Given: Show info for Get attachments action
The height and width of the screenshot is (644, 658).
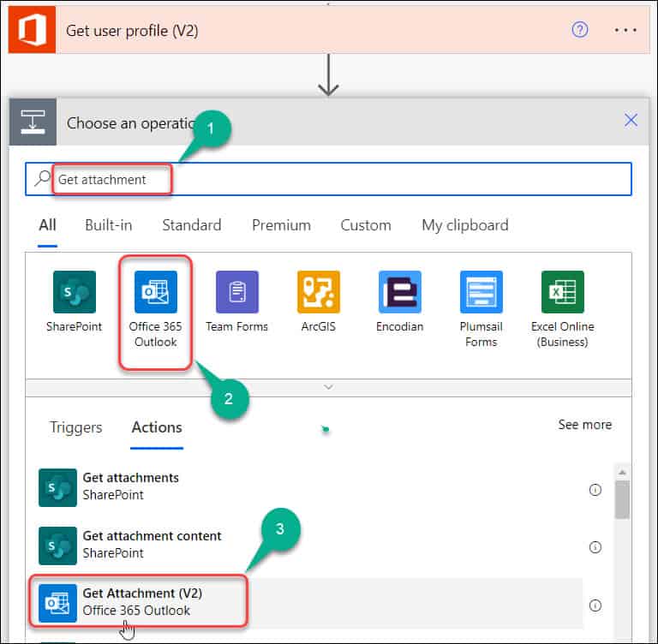Looking at the screenshot, I should (x=595, y=490).
